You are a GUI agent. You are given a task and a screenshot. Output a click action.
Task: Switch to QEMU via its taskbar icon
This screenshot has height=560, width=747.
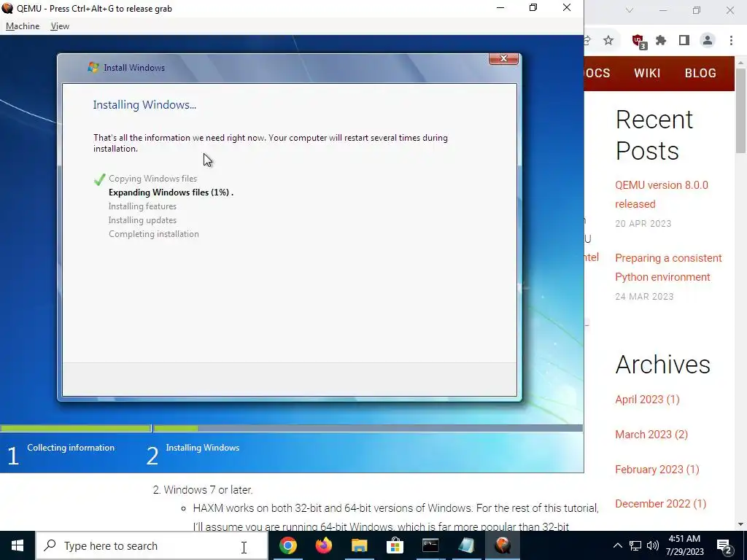point(502,545)
